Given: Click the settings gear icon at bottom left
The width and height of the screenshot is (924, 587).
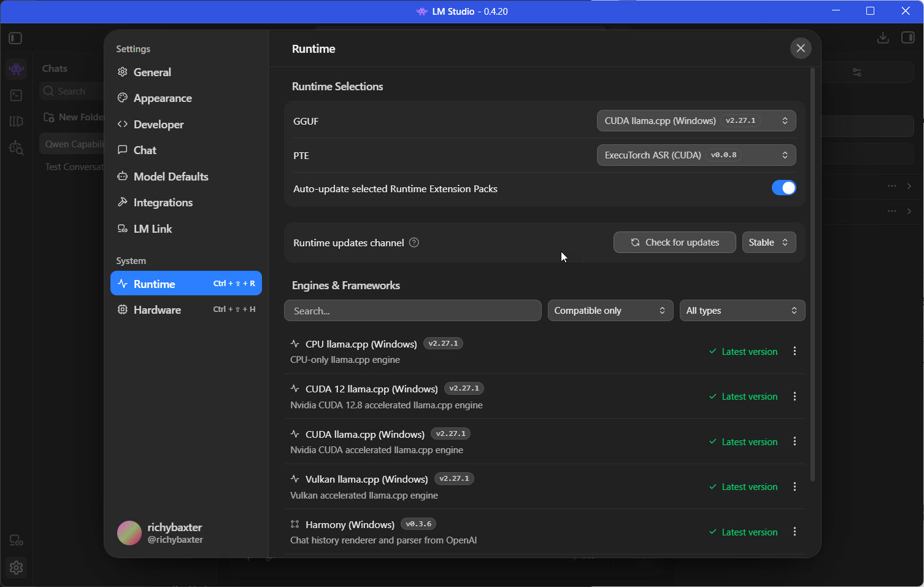Looking at the screenshot, I should 17,567.
